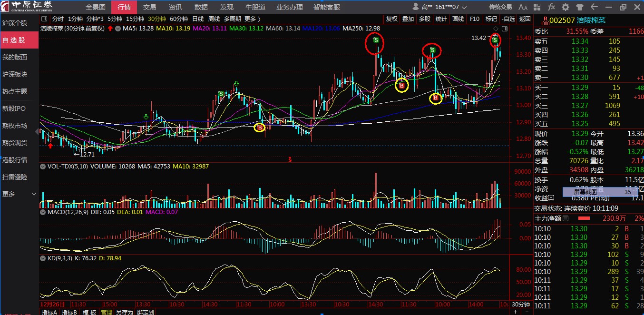This screenshot has width=644, height=315.
Task: Toggle side panel icon left of 分时
Action: click(x=45, y=19)
